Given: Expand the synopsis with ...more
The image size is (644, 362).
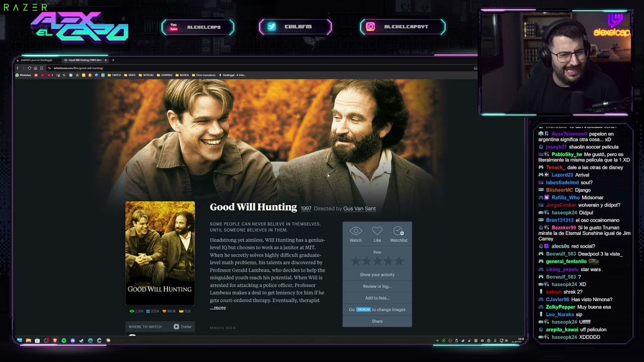Looking at the screenshot, I should pos(218,308).
